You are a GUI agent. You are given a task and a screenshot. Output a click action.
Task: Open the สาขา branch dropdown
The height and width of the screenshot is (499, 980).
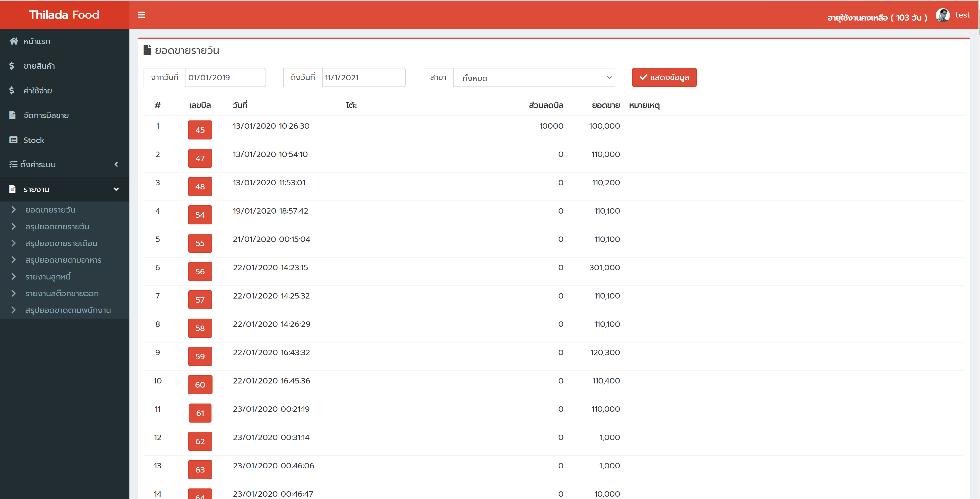(534, 78)
